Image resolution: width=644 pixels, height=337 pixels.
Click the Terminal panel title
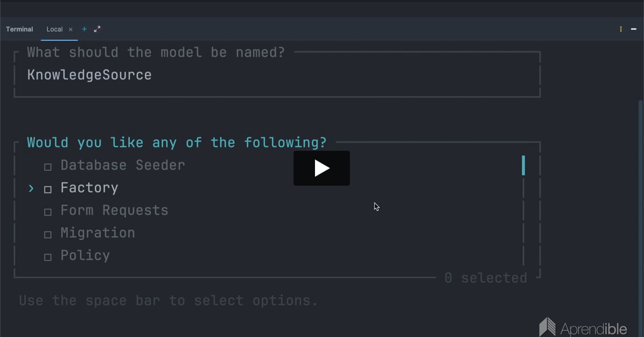19,29
